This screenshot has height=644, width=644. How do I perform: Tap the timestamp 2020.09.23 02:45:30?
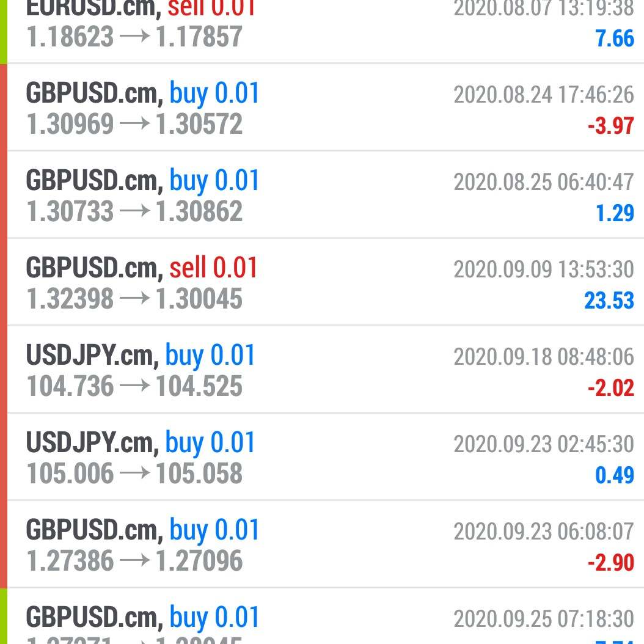pos(544,444)
